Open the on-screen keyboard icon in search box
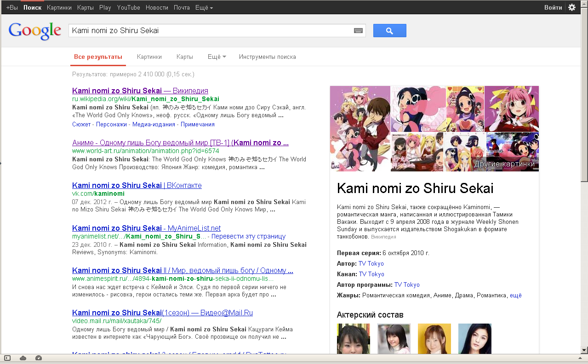The height and width of the screenshot is (364, 588). pyautogui.click(x=358, y=31)
